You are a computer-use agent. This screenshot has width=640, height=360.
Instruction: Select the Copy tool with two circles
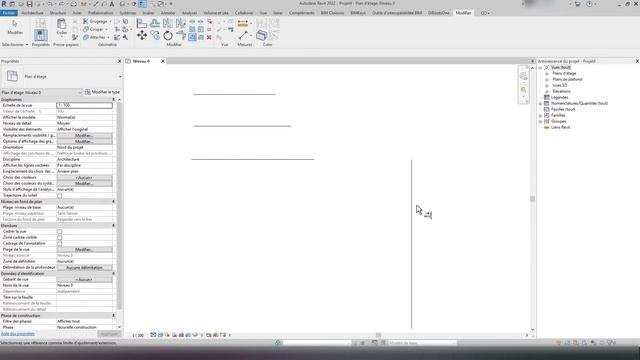click(155, 36)
